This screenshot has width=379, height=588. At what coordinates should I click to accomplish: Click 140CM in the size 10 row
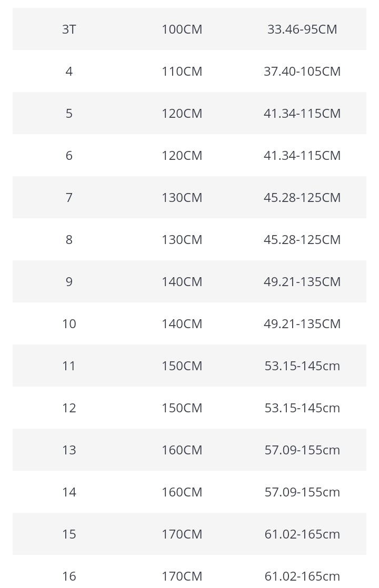coord(182,324)
